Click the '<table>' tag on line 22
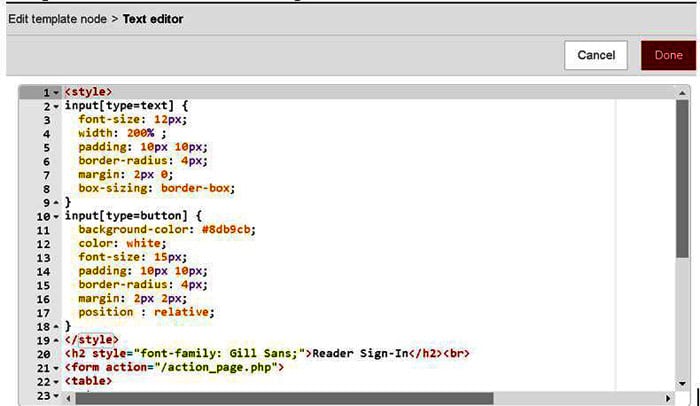700x406 pixels. point(88,381)
